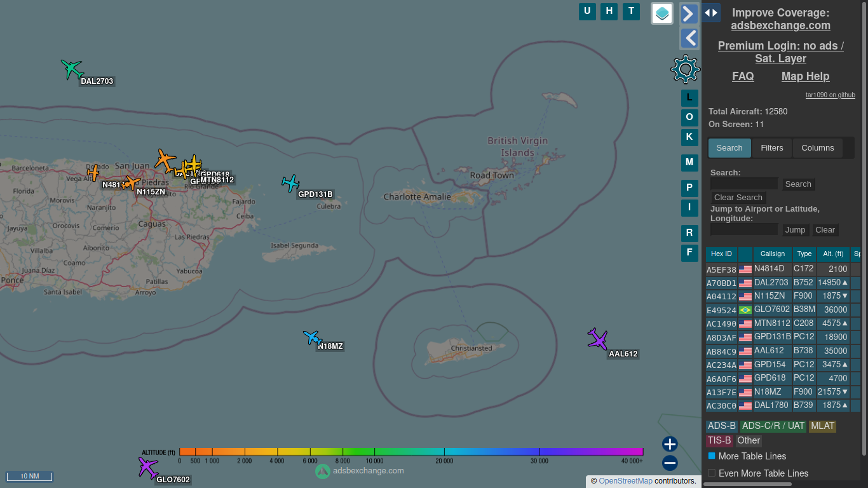Open the settings gear icon
This screenshot has height=488, width=868.
point(685,69)
